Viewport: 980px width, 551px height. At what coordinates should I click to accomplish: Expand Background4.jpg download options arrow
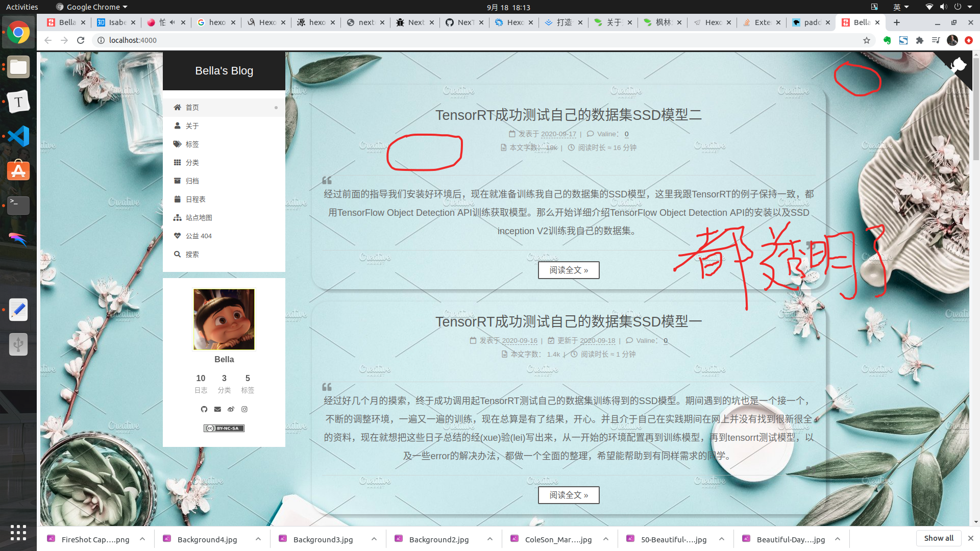click(x=258, y=539)
